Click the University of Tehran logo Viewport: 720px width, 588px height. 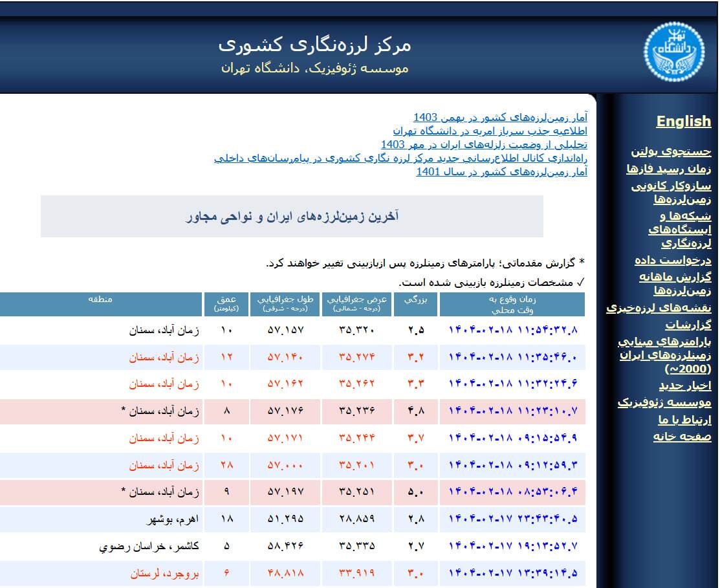point(673,52)
